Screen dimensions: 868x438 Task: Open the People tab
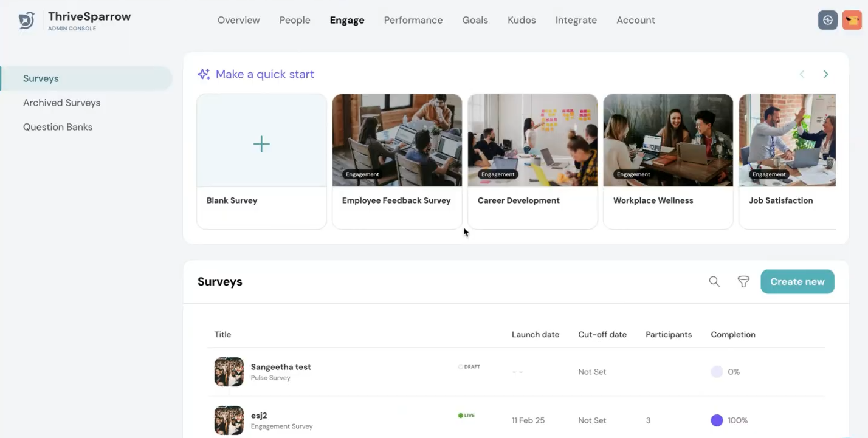coord(295,20)
